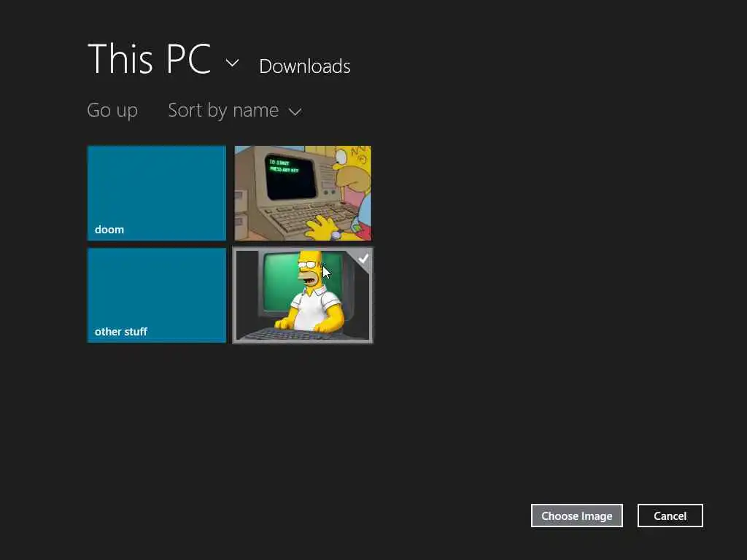Confirm selection with Choose Image
This screenshot has width=747, height=560.
(x=577, y=516)
